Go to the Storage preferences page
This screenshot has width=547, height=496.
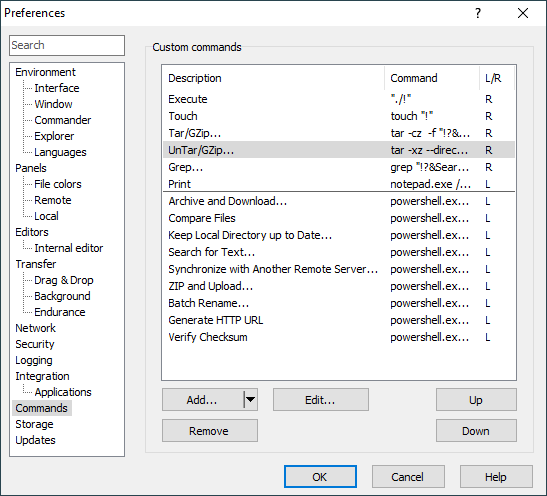click(35, 424)
